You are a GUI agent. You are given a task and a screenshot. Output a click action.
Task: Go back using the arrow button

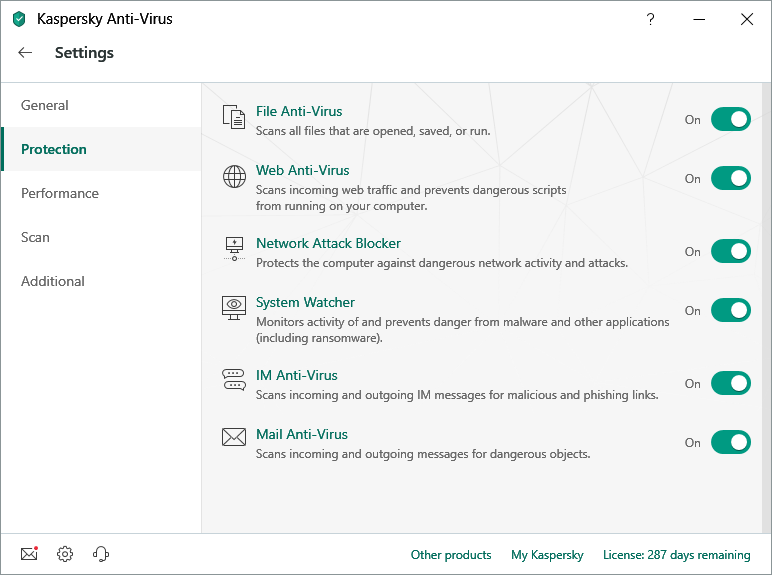coord(26,53)
